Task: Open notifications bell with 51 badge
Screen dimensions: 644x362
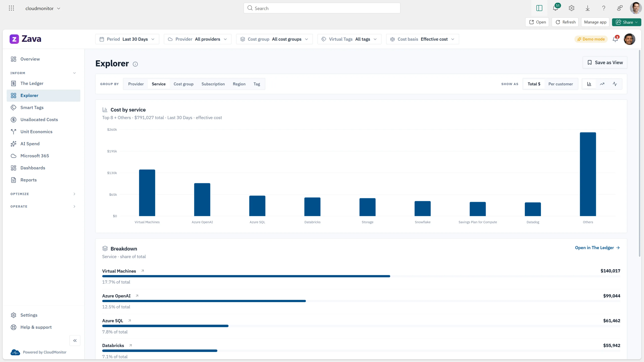Action: pyautogui.click(x=555, y=8)
